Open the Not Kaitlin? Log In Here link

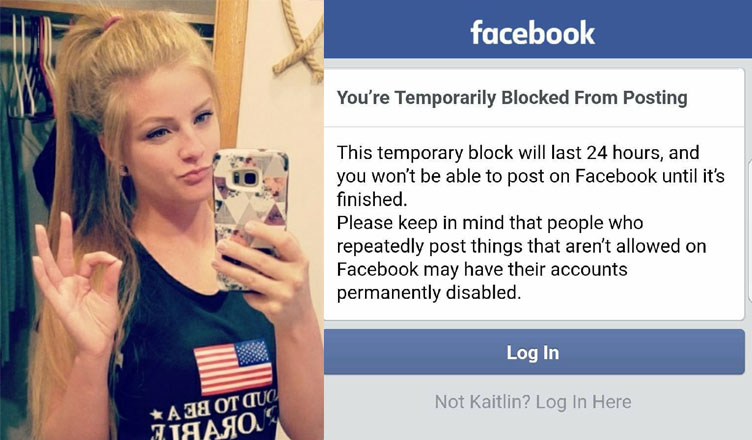coord(533,402)
